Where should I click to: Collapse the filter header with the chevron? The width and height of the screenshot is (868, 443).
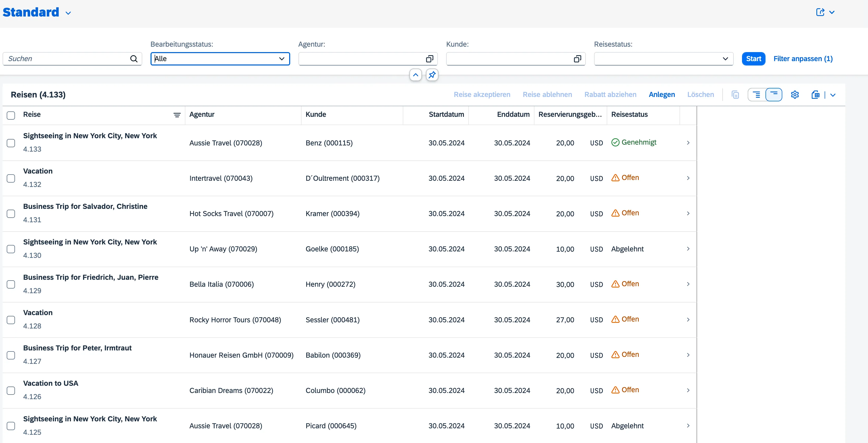(415, 75)
